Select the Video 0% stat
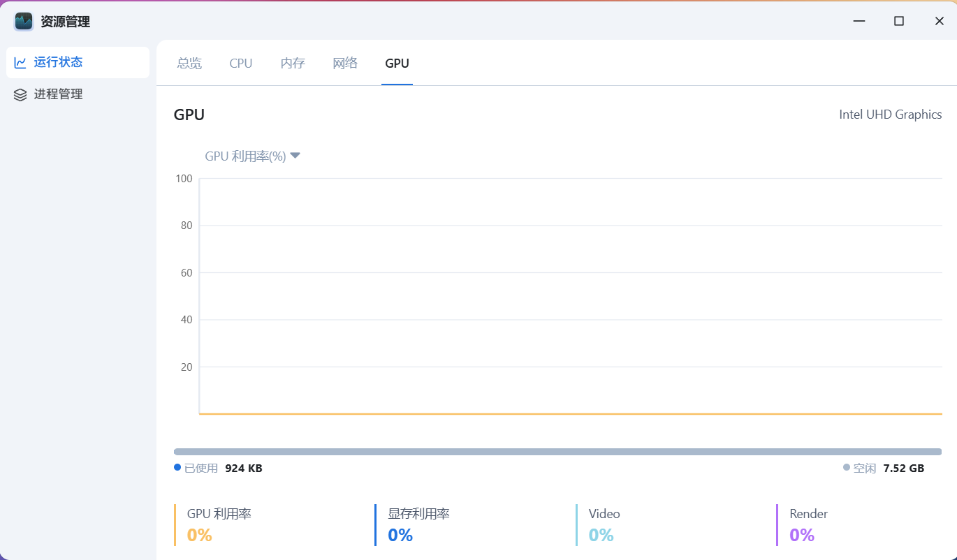Viewport: 957px width, 560px height. (601, 535)
